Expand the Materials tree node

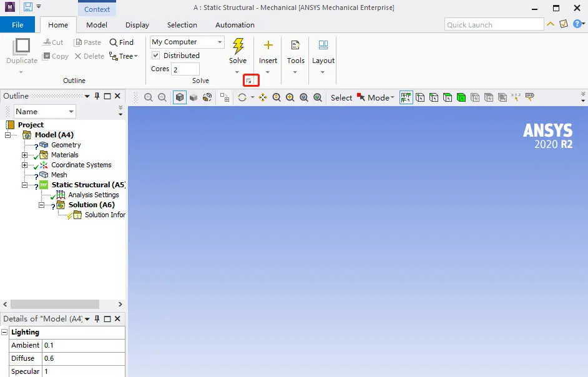25,155
